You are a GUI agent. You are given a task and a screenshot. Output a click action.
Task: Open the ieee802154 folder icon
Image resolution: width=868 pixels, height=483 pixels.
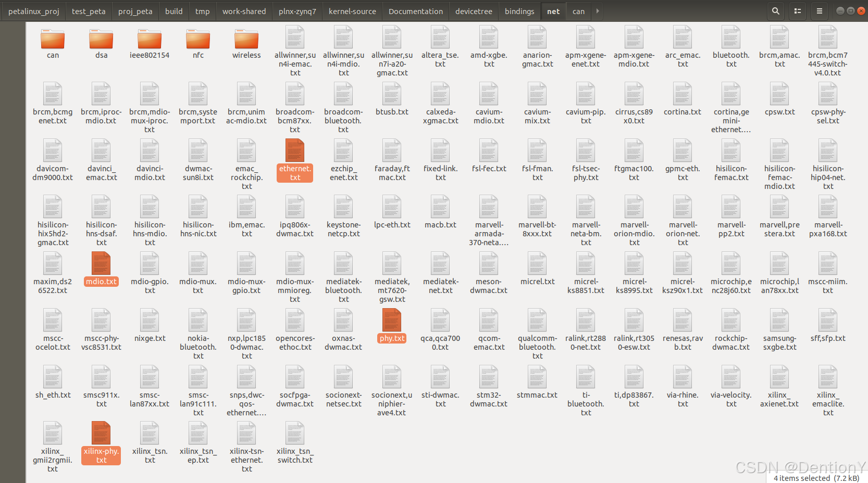tap(150, 39)
